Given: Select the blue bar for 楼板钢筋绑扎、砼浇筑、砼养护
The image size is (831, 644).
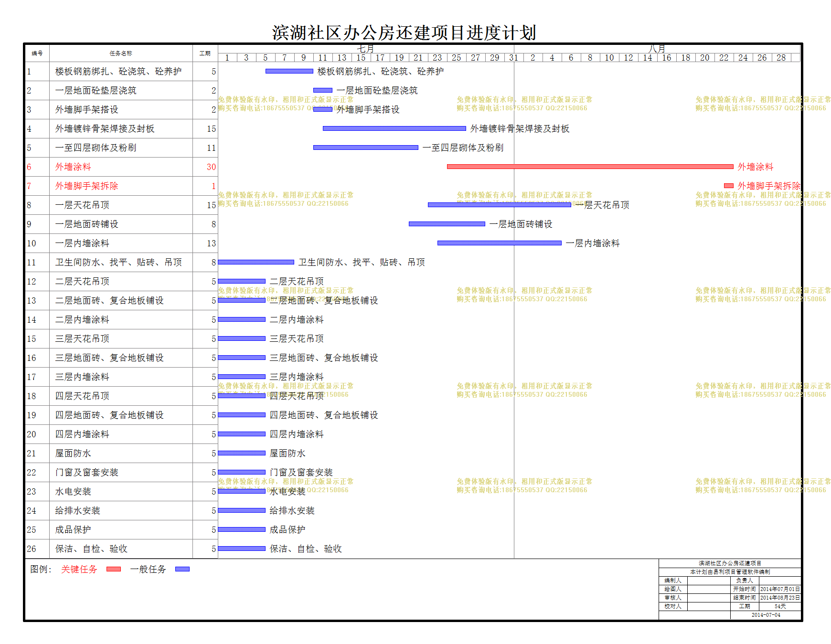Looking at the screenshot, I should coord(289,71).
